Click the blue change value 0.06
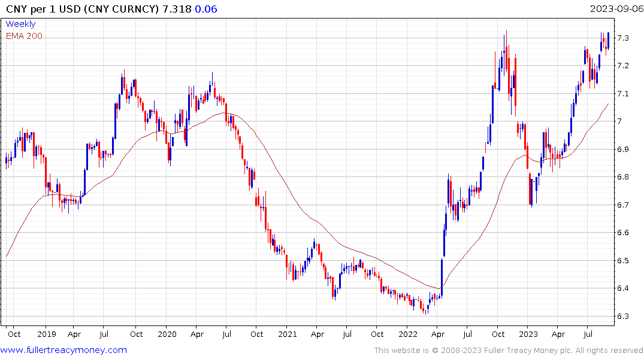Viewport: 644px width, 359px height. pos(205,9)
